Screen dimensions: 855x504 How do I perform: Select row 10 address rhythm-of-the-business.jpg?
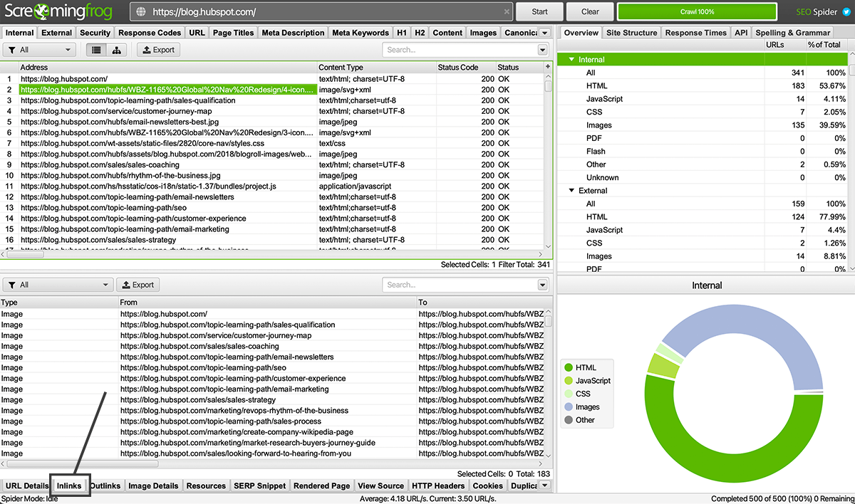point(120,175)
